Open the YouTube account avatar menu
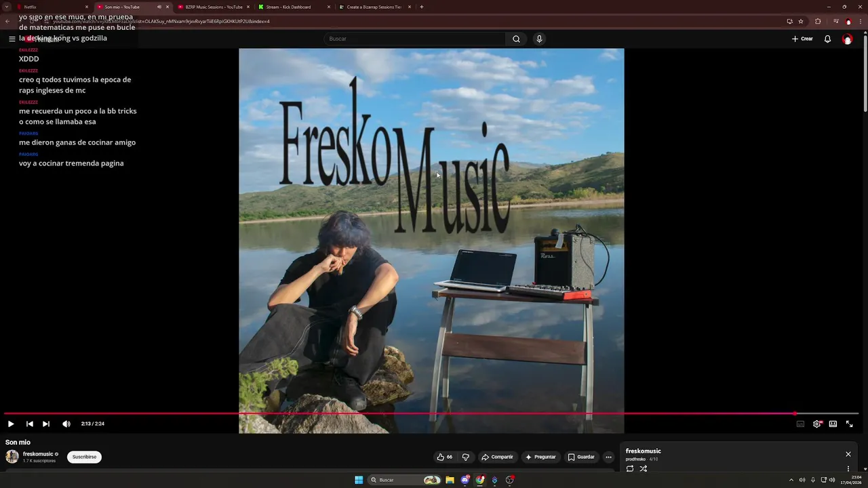This screenshot has width=868, height=488. click(847, 39)
